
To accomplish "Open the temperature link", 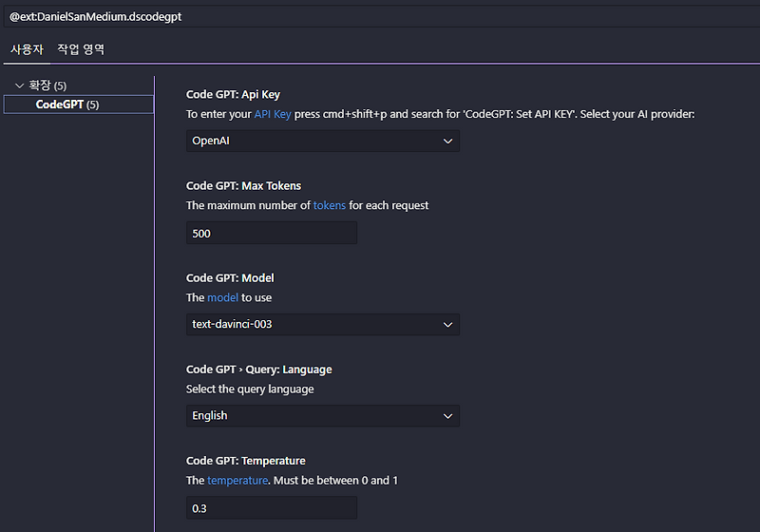I will tap(237, 481).
